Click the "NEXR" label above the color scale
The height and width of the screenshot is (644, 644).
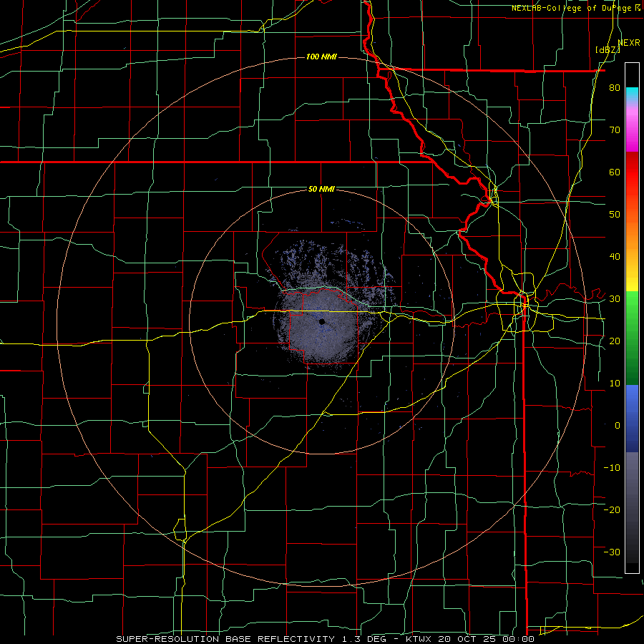point(629,43)
